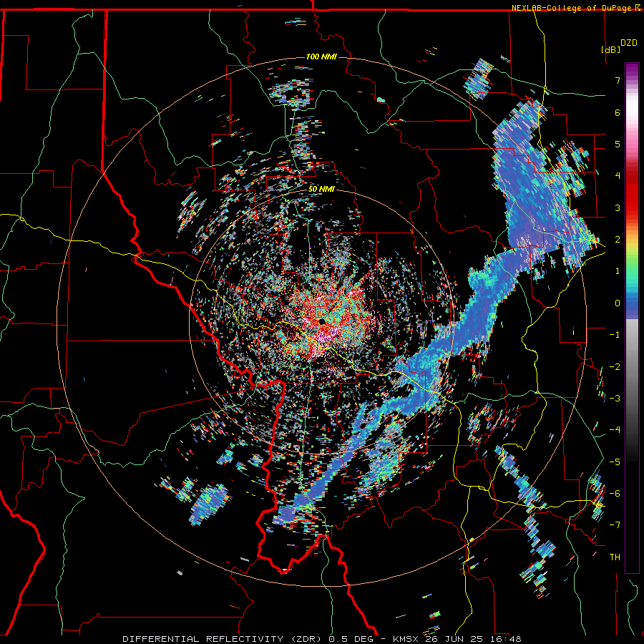This screenshot has width=644, height=644.
Task: Click the -7 value on the dB scale
Action: [615, 525]
